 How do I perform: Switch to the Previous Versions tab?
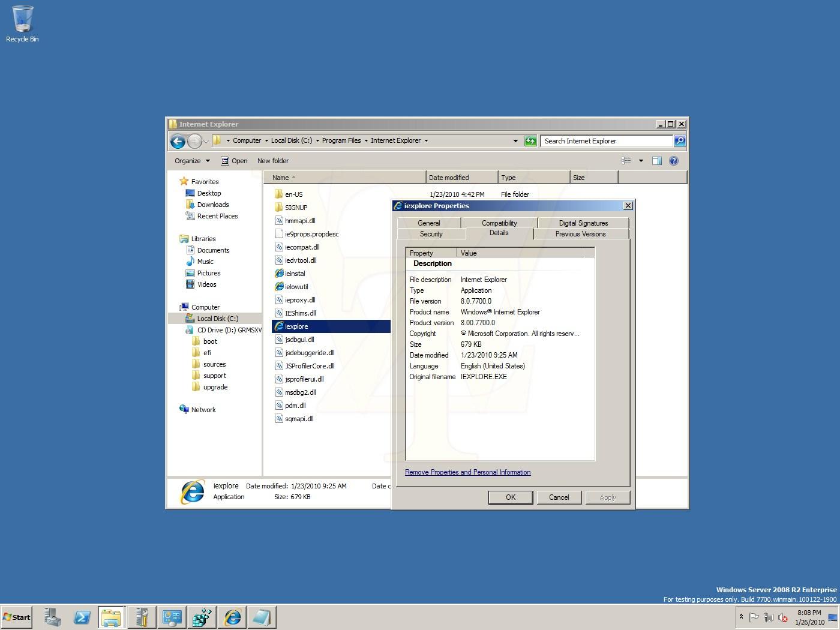580,234
